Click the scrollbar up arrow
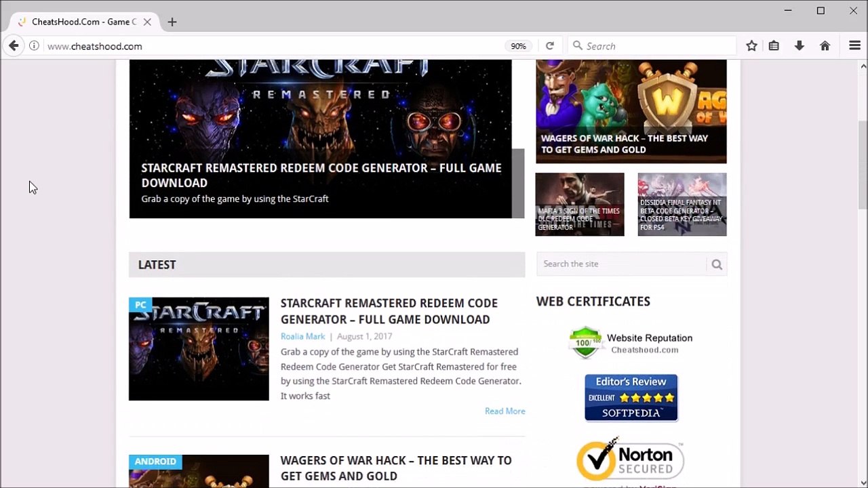The width and height of the screenshot is (868, 488). (863, 66)
